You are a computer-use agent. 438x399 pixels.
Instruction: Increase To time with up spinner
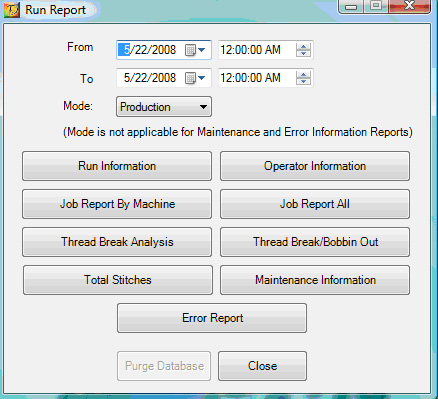303,74
